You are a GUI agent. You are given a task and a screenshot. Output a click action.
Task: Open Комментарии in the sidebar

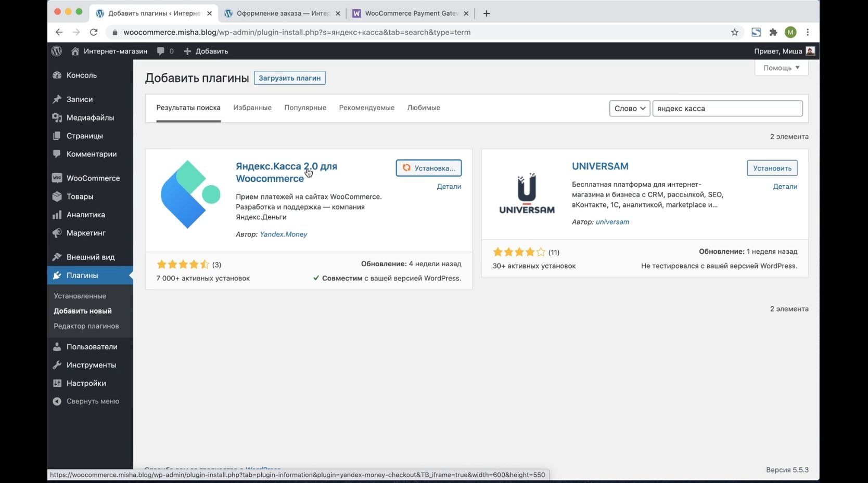pyautogui.click(x=90, y=154)
